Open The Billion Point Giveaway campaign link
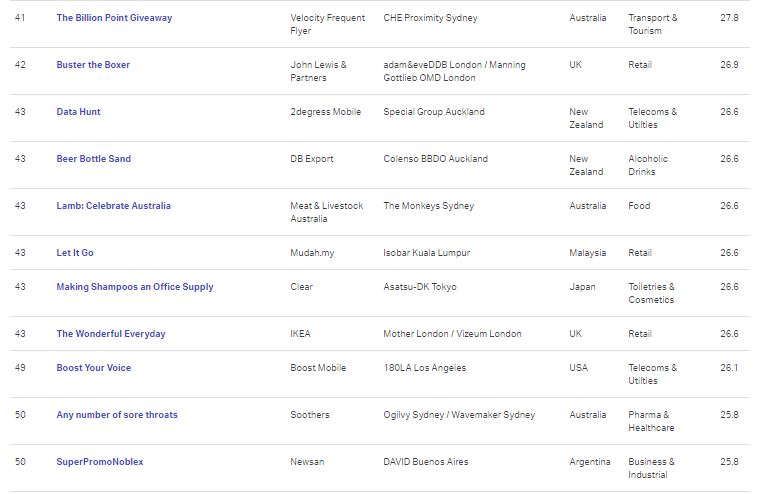Image resolution: width=759 pixels, height=494 pixels. [114, 18]
